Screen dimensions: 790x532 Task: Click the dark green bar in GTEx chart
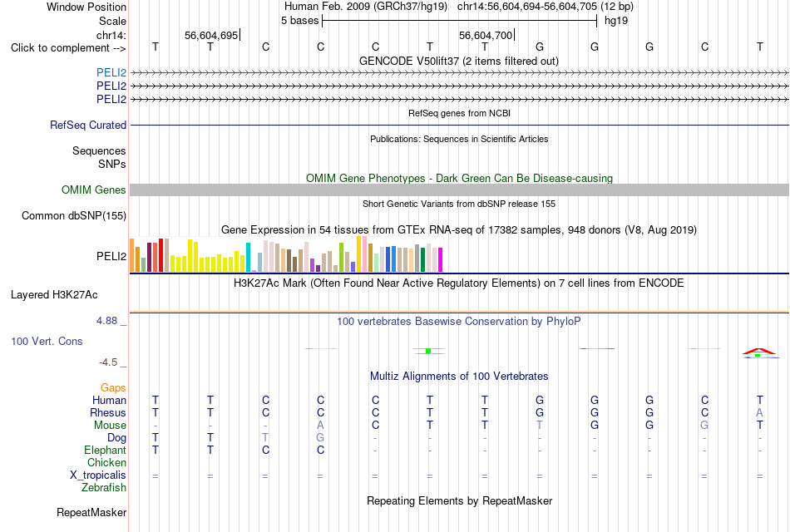(x=422, y=260)
